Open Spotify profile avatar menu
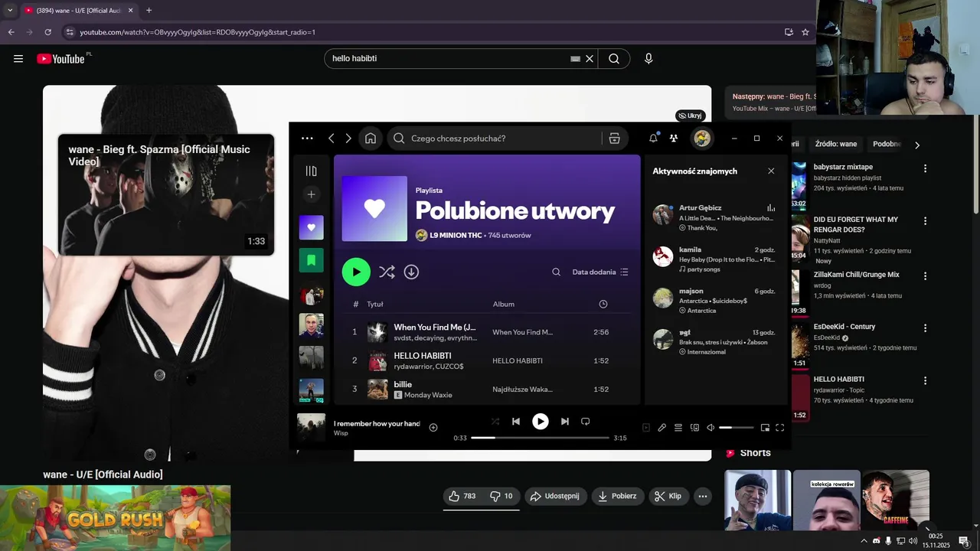This screenshot has height=551, width=980. (702, 139)
